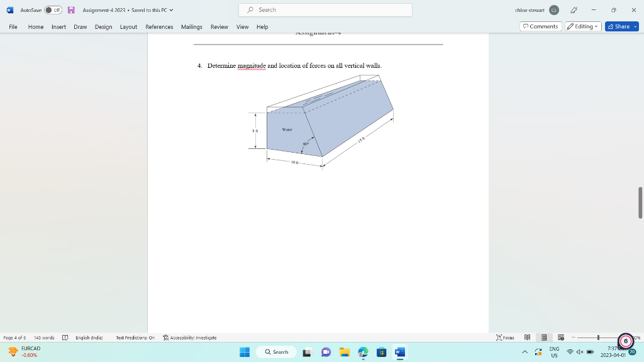Switch to Read Mode view icon
Viewport: 644px width, 362px height.
(528, 337)
